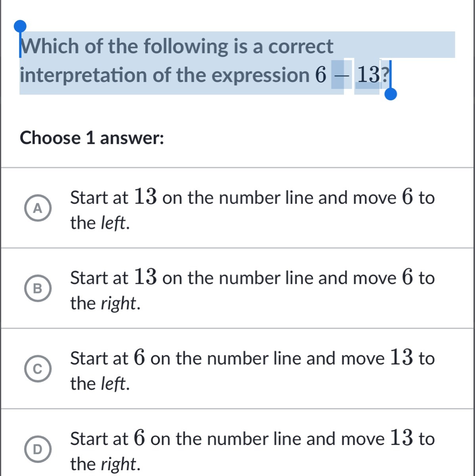Choose answer "Start at 6" in option D

click(x=108, y=439)
